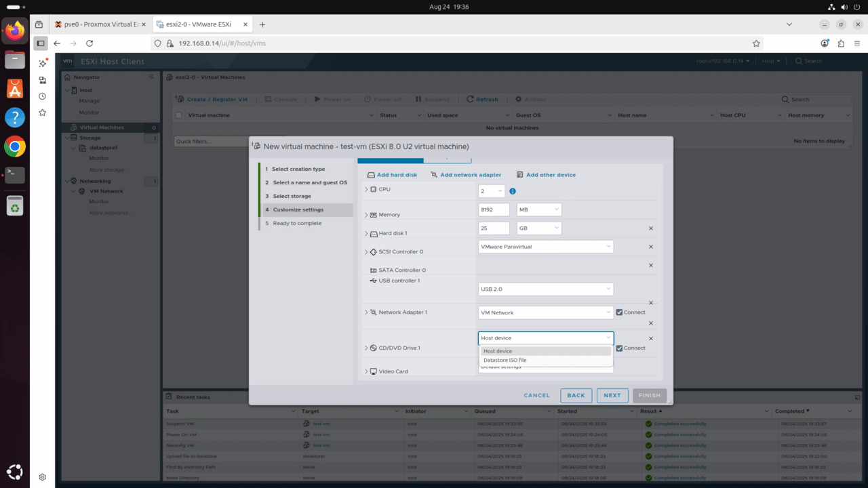Viewport: 868px width, 488px height.
Task: Open the Memory unit MB dropdown
Action: tap(539, 209)
